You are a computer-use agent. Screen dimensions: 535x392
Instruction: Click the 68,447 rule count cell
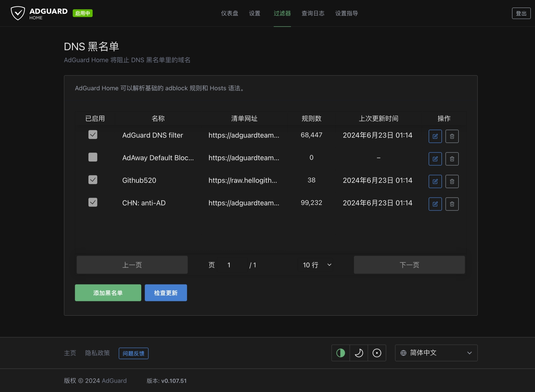(x=311, y=135)
